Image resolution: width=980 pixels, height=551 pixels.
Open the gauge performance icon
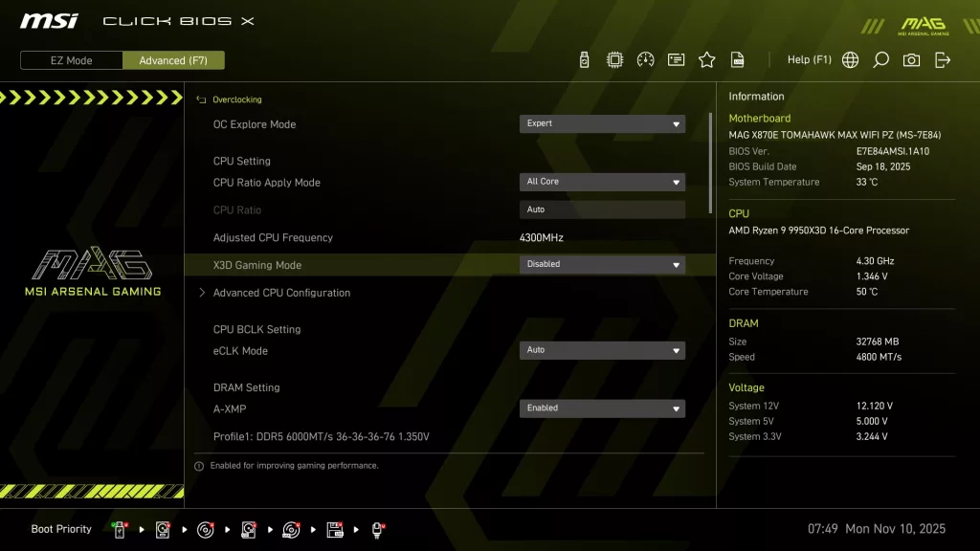pyautogui.click(x=644, y=58)
